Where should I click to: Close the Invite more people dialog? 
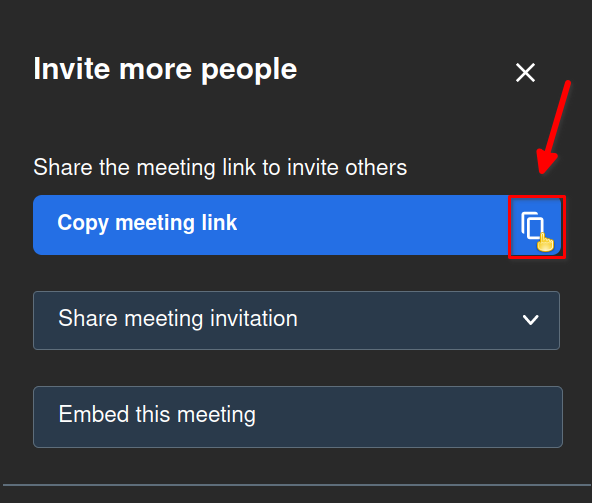tap(525, 73)
